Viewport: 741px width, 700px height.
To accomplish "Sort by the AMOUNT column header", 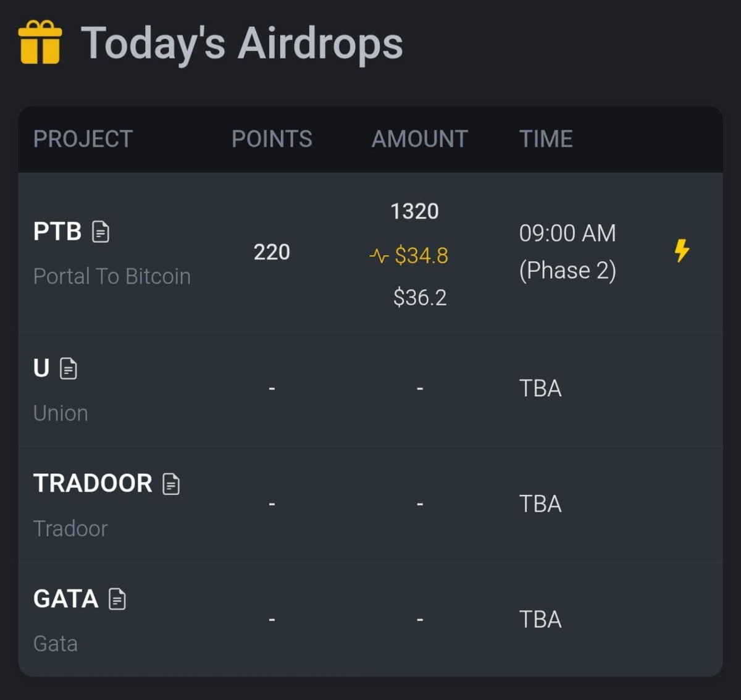I will coord(419,139).
